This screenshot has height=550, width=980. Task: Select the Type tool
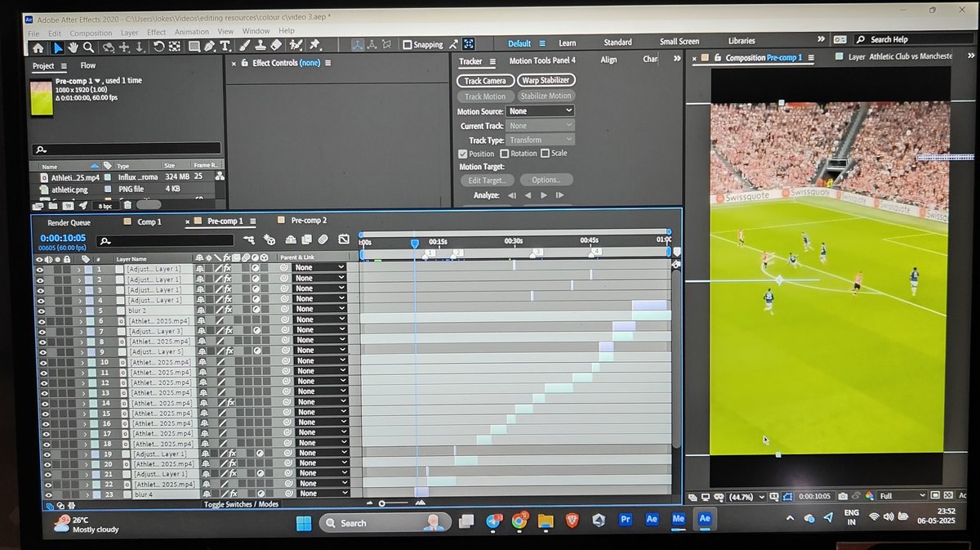point(225,47)
